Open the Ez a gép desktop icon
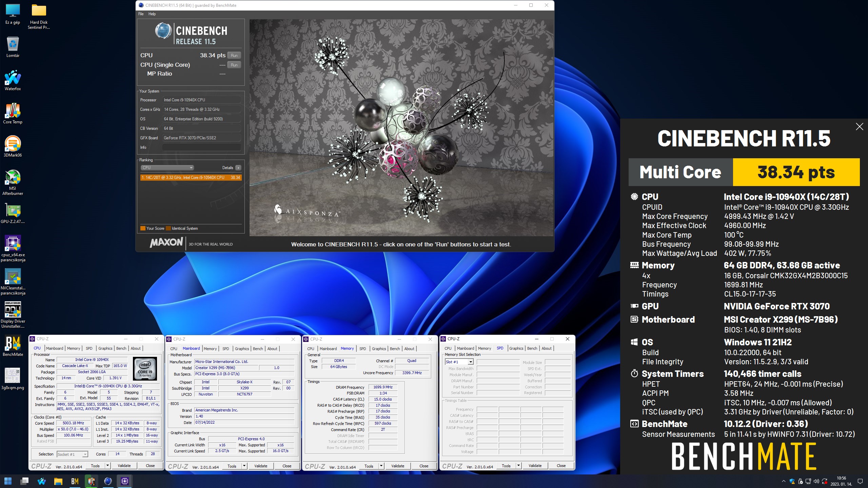The height and width of the screenshot is (488, 868). pyautogui.click(x=13, y=14)
